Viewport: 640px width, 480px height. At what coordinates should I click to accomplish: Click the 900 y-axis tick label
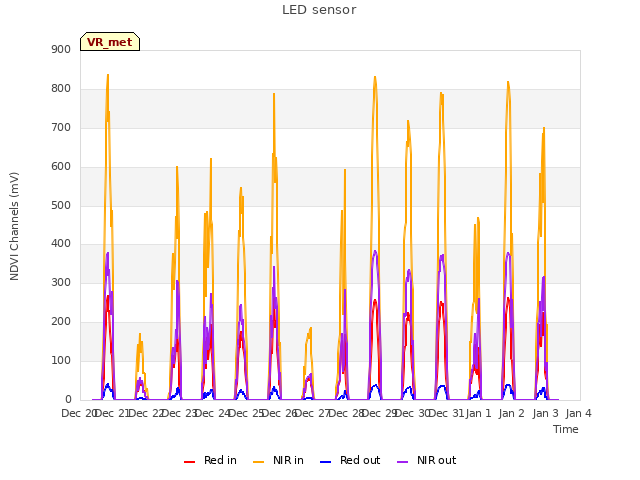pos(61,49)
